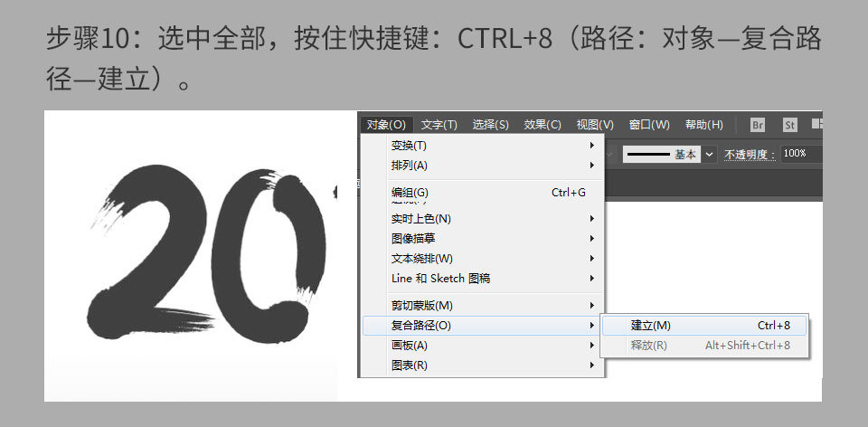Viewport: 868px width, 427px height.
Task: Expand arrow beside 图像描摹
Action: (591, 239)
